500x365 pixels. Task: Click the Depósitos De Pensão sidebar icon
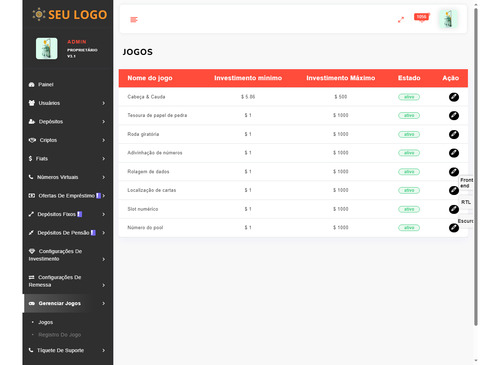point(31,233)
